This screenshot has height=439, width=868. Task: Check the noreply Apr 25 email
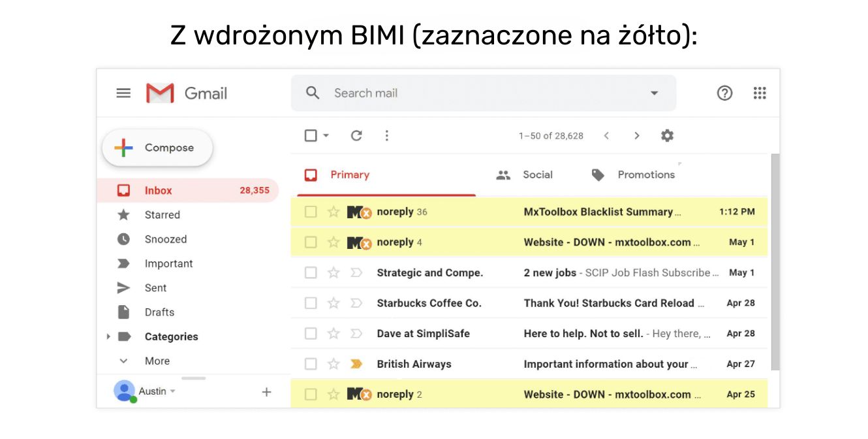pyautogui.click(x=311, y=395)
